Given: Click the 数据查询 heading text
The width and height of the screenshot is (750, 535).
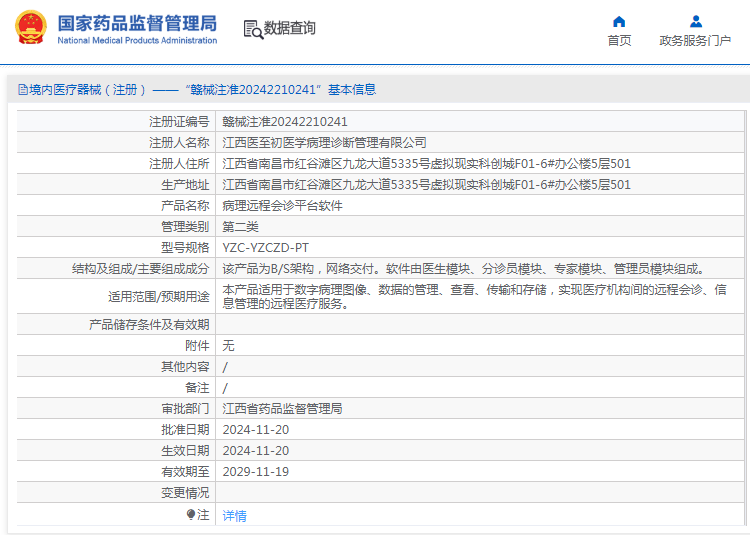Looking at the screenshot, I should [289, 28].
